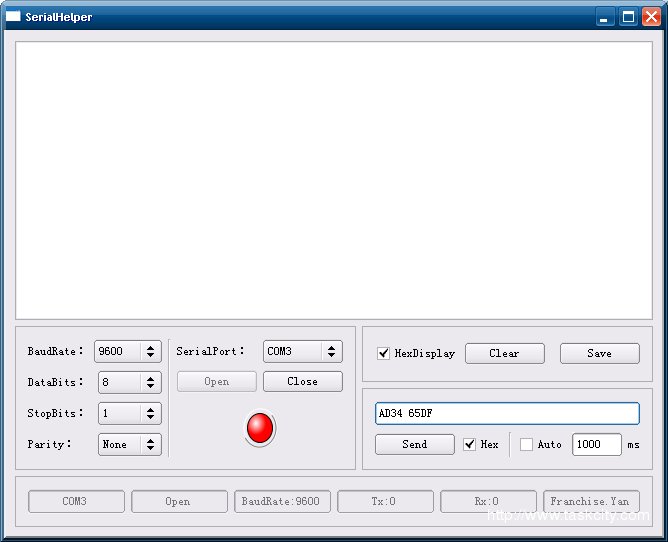Click the Send button
The height and width of the screenshot is (542, 668).
tap(414, 444)
